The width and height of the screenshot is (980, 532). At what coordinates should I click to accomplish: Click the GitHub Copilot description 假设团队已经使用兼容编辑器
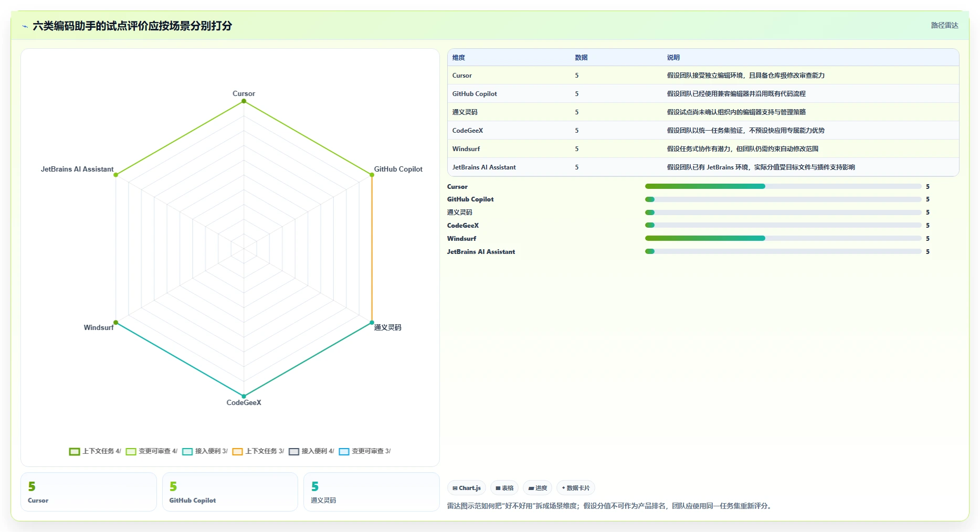[x=736, y=94]
